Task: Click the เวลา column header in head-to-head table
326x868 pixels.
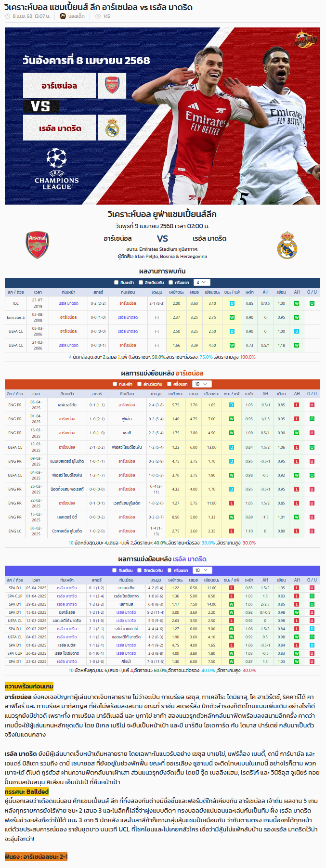Action: [38, 292]
